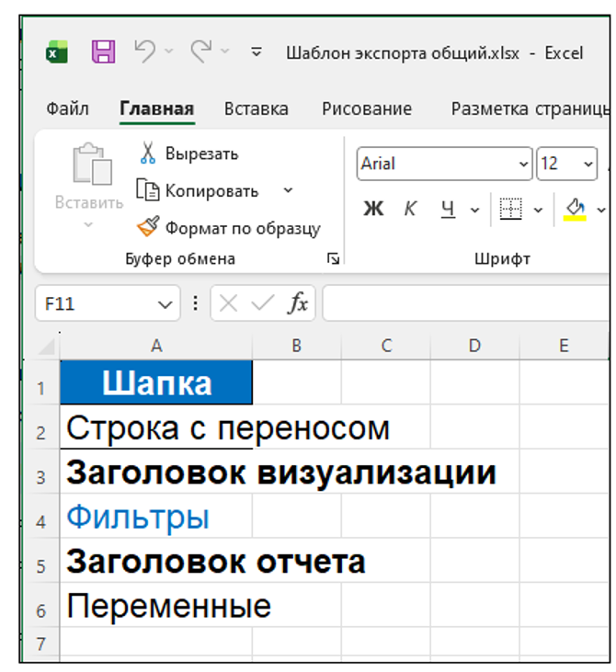This screenshot has width=616, height=672.
Task: Save the workbook with the floppy icon
Action: [x=103, y=51]
